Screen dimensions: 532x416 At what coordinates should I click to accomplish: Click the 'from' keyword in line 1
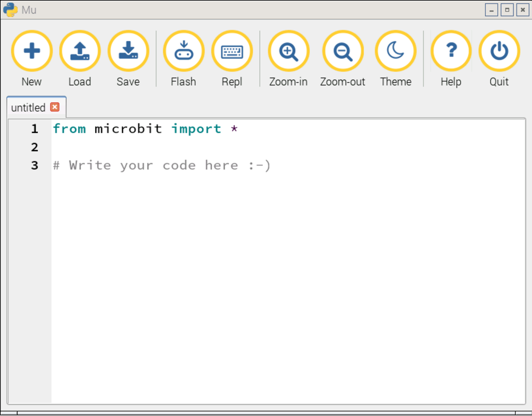click(x=69, y=129)
